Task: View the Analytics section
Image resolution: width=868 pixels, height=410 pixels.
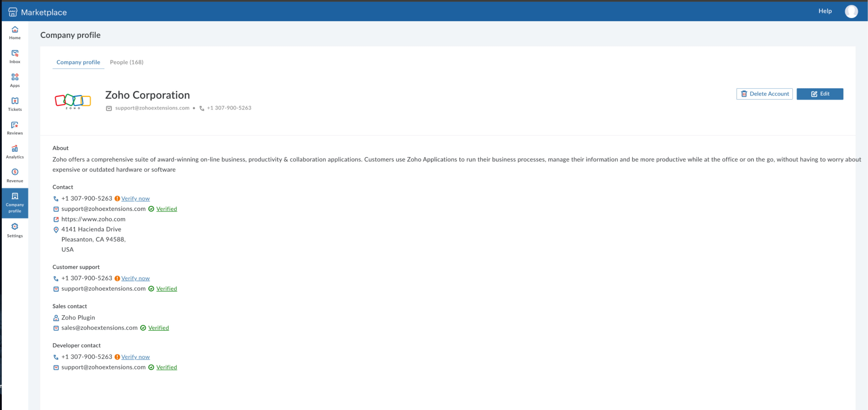Action: (x=15, y=152)
